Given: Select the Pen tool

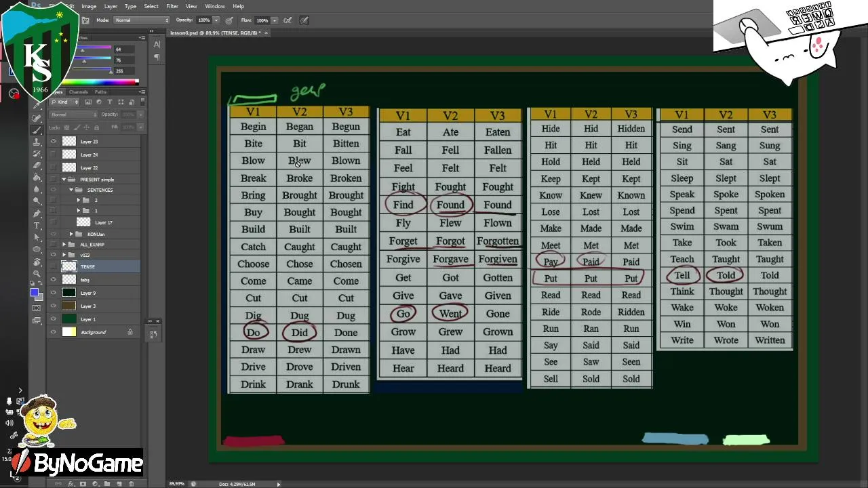Looking at the screenshot, I should pos(37,213).
